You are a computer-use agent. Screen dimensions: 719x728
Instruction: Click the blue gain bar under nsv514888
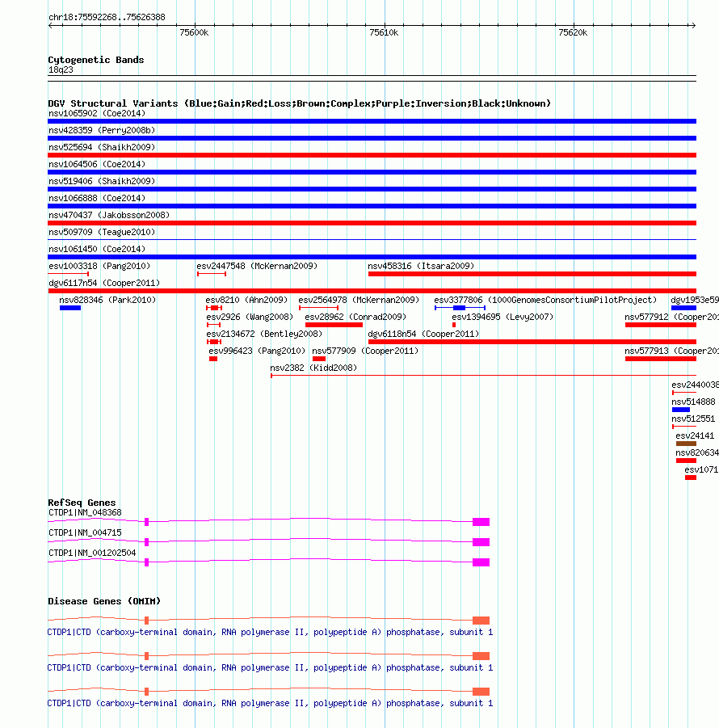[681, 410]
